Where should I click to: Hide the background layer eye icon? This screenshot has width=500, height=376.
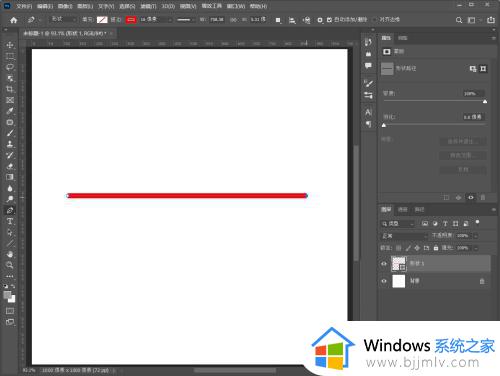[x=384, y=281]
